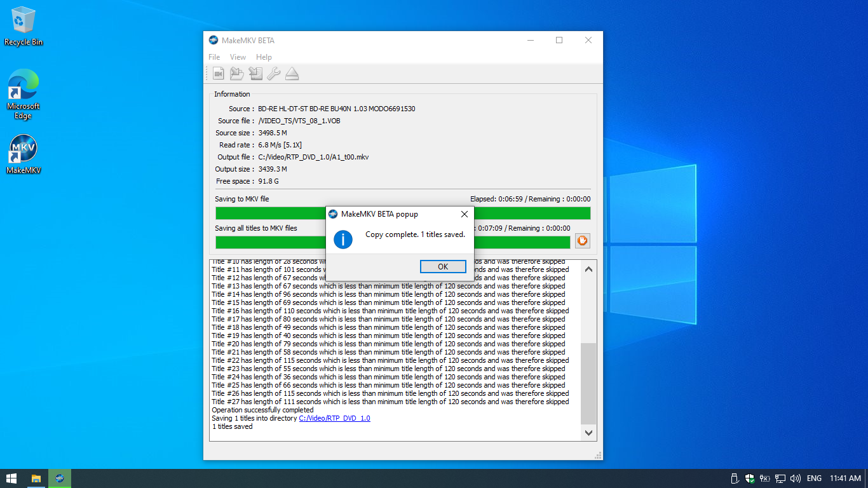The width and height of the screenshot is (868, 488).
Task: Click the Free space value 91.8 G
Action: (268, 181)
